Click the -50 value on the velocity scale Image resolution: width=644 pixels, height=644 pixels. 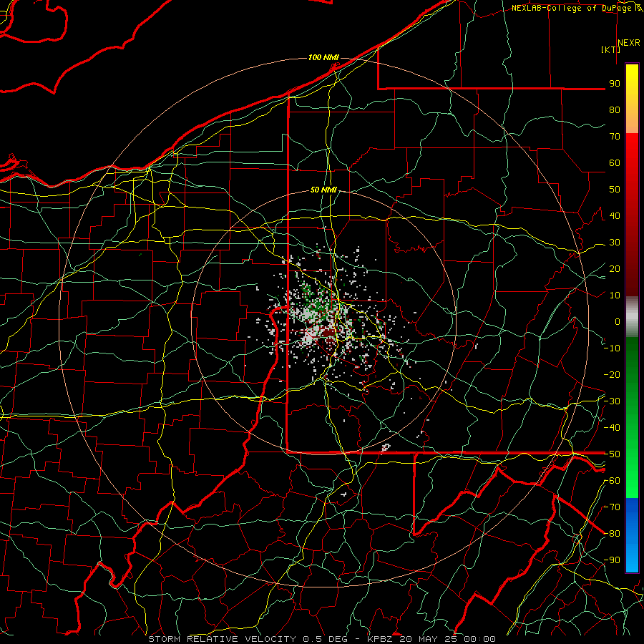(x=612, y=454)
